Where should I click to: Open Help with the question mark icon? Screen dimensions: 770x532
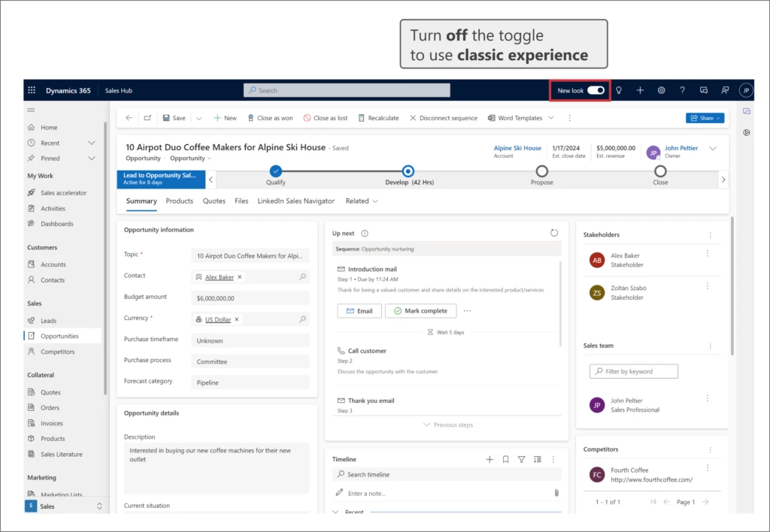(682, 90)
